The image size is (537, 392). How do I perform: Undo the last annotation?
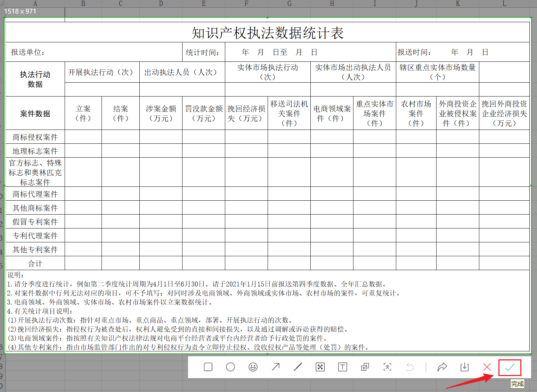(410, 367)
